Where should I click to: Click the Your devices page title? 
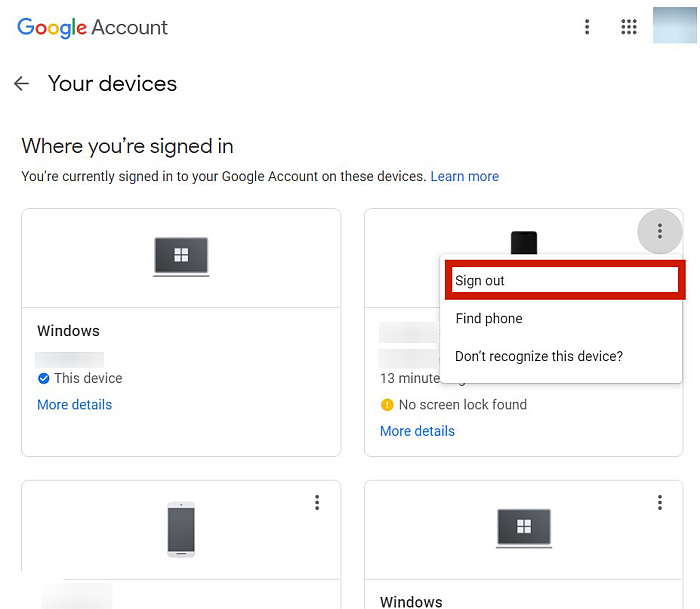(x=112, y=83)
